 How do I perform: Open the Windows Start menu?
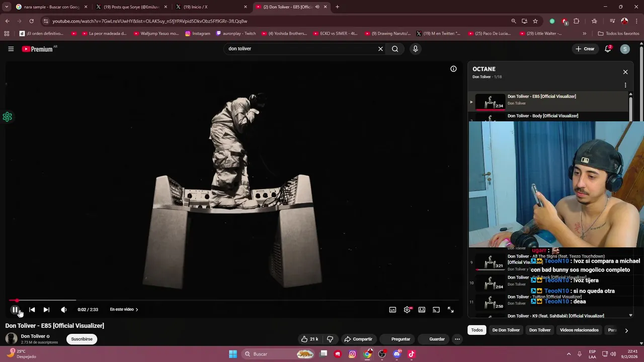click(x=232, y=354)
